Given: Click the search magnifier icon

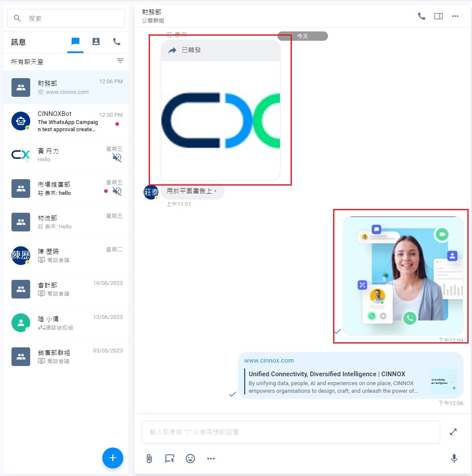Looking at the screenshot, I should pos(17,18).
